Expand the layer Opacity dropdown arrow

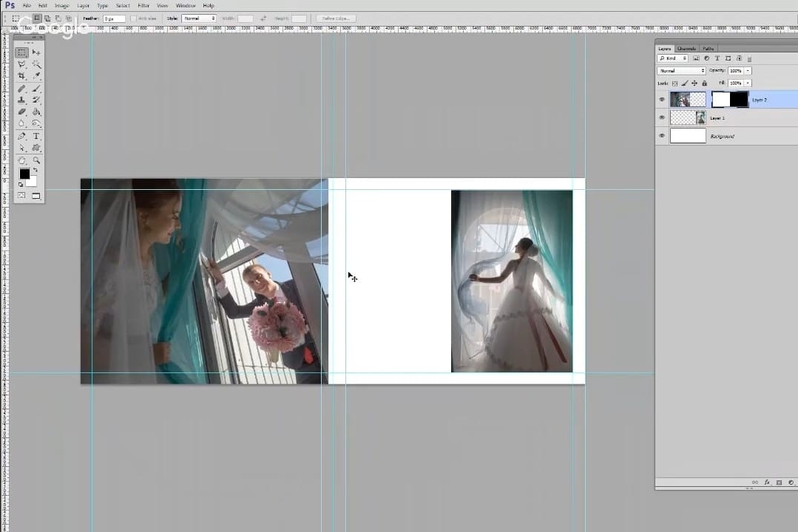point(748,71)
